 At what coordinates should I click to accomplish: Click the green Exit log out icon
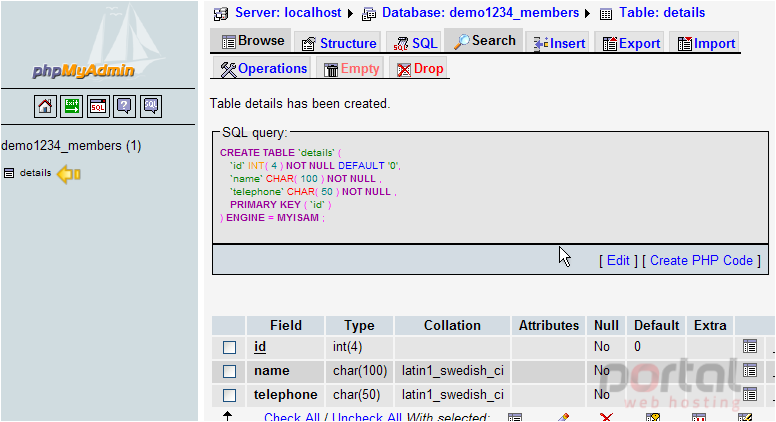(71, 106)
